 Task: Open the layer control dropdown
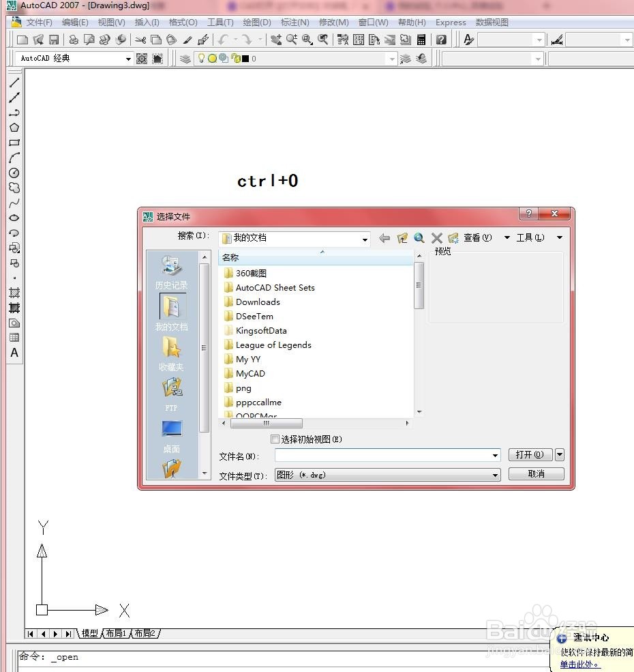coord(392,59)
